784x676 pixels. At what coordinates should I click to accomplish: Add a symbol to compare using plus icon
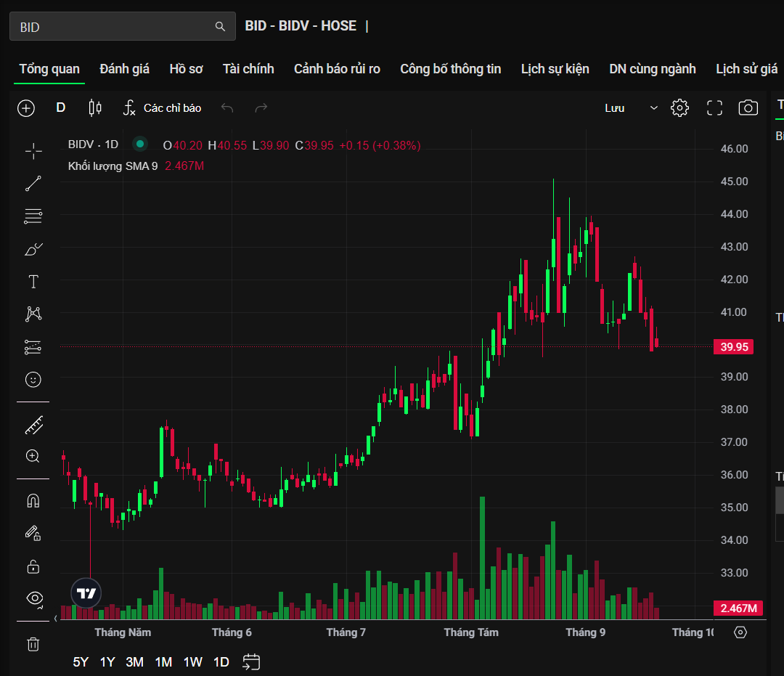(x=26, y=108)
